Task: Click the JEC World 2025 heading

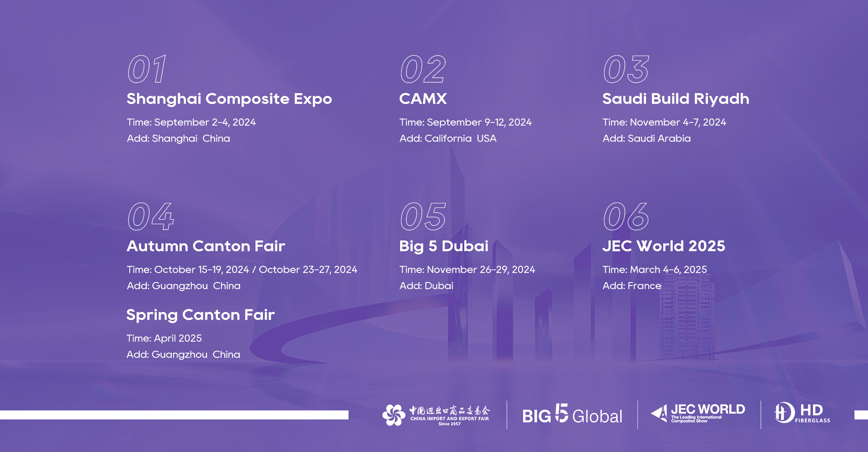Action: click(x=664, y=246)
